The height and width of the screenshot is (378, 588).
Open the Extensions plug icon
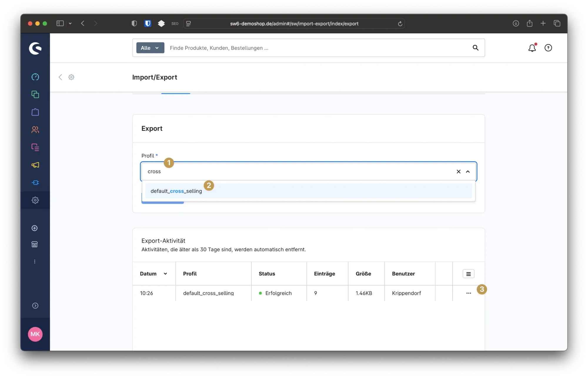[x=35, y=183]
